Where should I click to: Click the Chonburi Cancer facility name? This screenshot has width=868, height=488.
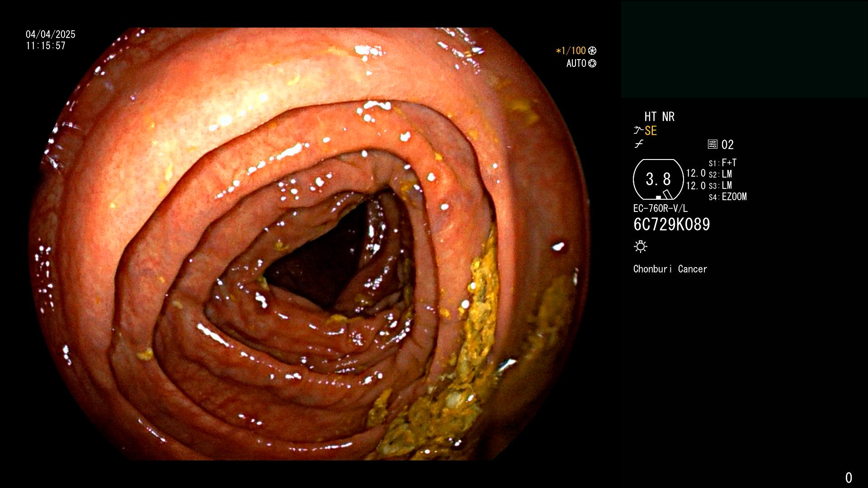(x=670, y=269)
